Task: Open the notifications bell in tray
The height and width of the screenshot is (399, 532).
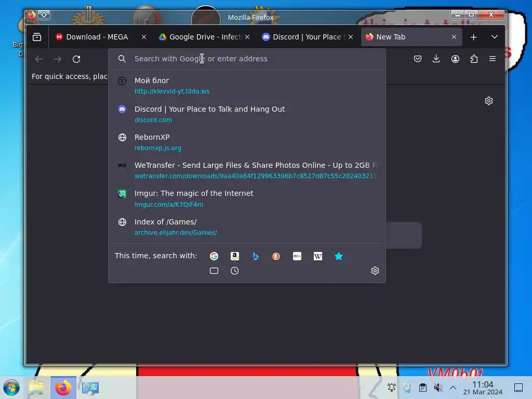Action: [392, 388]
